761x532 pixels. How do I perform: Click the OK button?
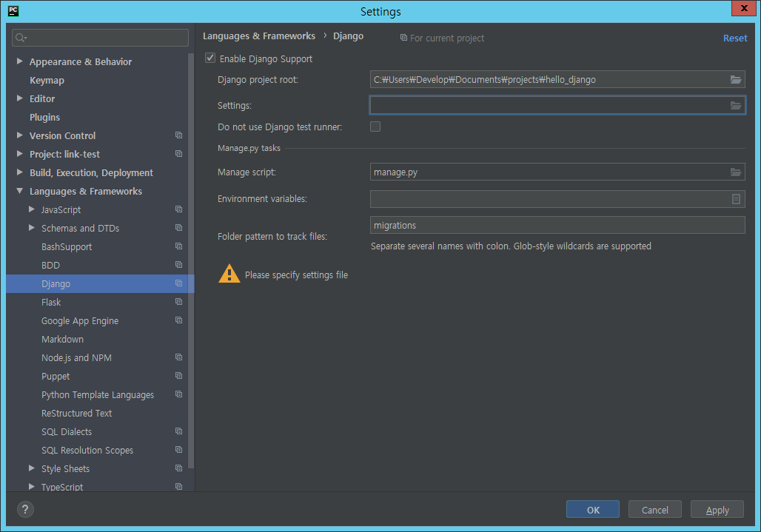coord(593,510)
